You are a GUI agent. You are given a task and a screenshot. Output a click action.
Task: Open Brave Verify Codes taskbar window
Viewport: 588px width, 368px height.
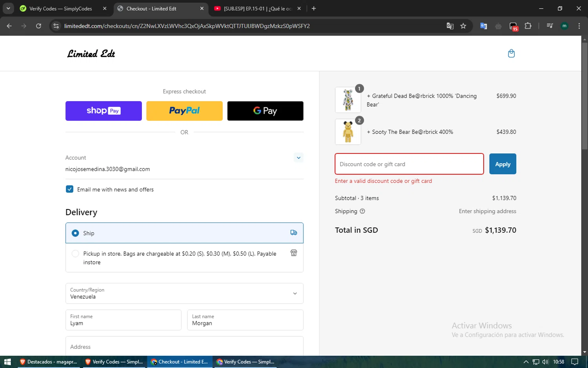114,362
